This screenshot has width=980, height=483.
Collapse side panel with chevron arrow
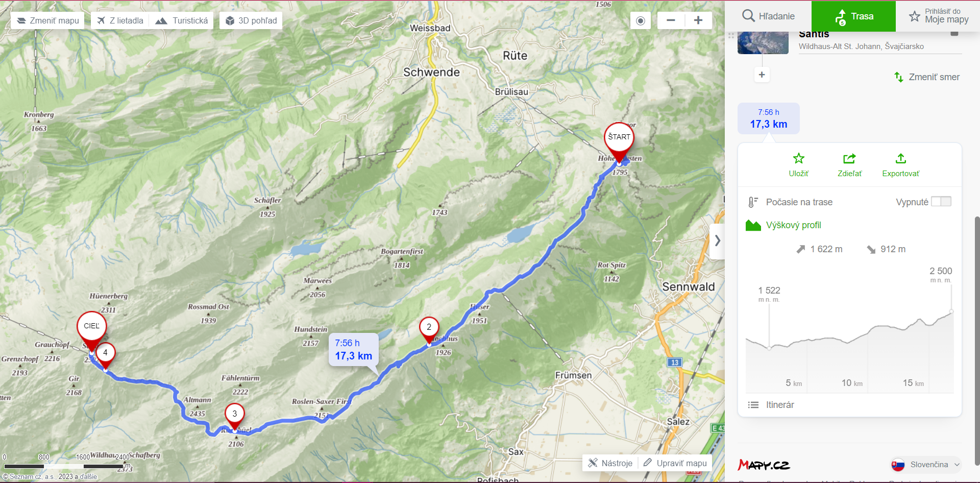point(717,240)
